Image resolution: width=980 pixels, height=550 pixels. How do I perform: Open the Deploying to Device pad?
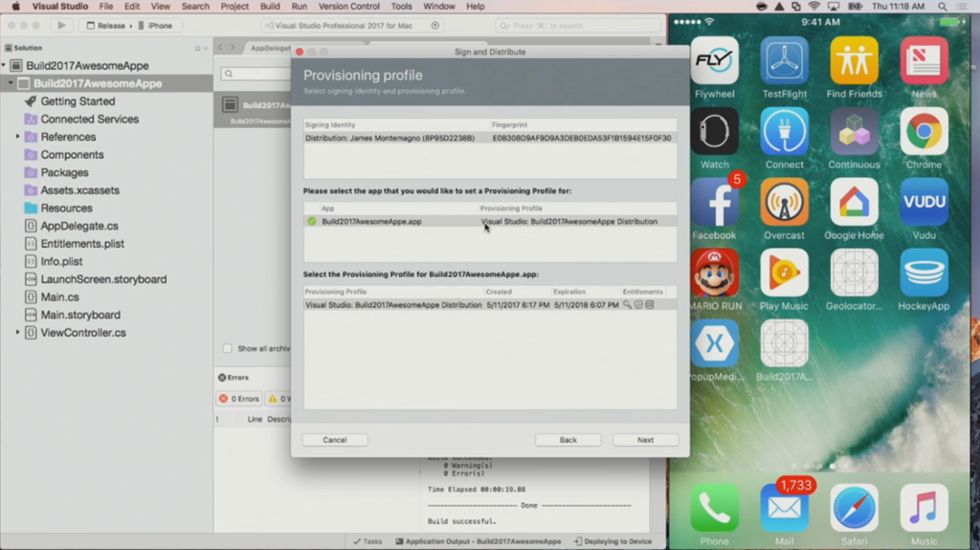[x=612, y=541]
